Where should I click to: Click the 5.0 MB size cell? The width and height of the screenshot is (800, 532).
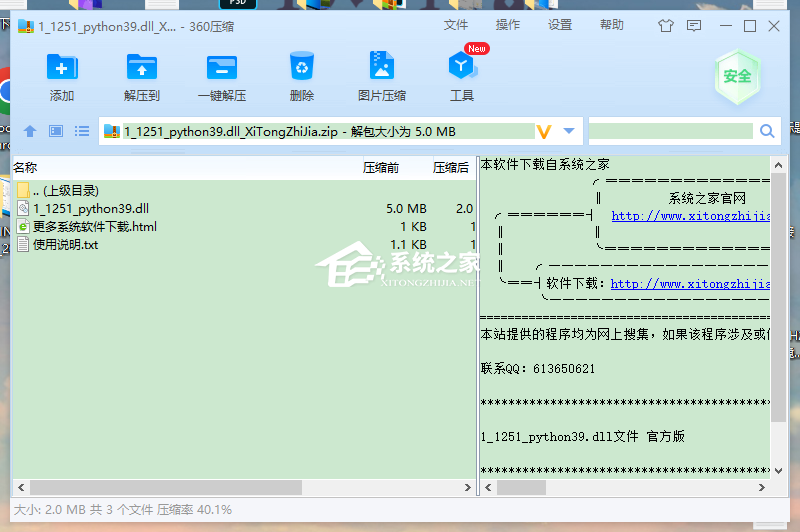406,209
